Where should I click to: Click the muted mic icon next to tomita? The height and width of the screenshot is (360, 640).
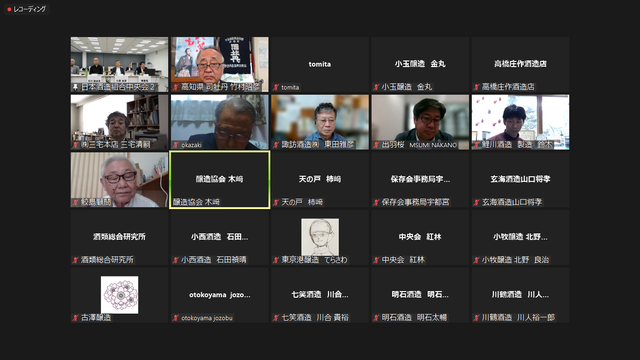(x=276, y=87)
